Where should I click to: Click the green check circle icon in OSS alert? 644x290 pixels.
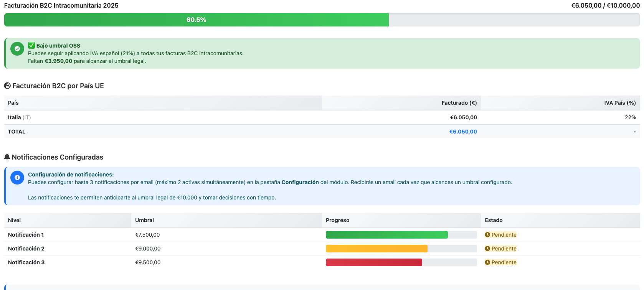[x=17, y=49]
